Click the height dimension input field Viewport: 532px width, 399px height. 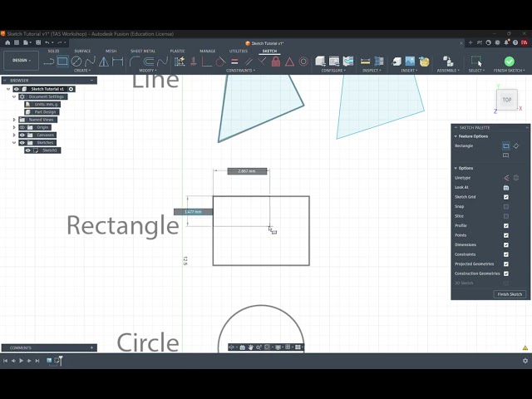tap(193, 212)
